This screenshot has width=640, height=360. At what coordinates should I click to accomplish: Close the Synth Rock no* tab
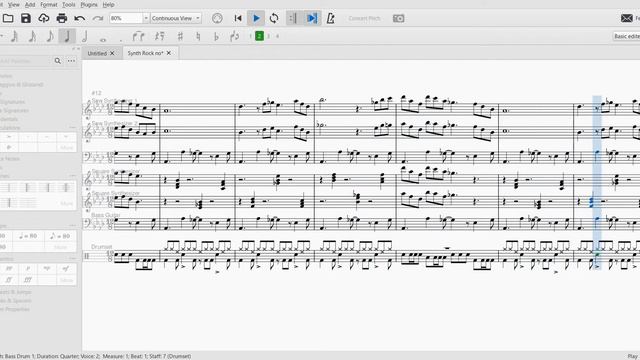[169, 53]
